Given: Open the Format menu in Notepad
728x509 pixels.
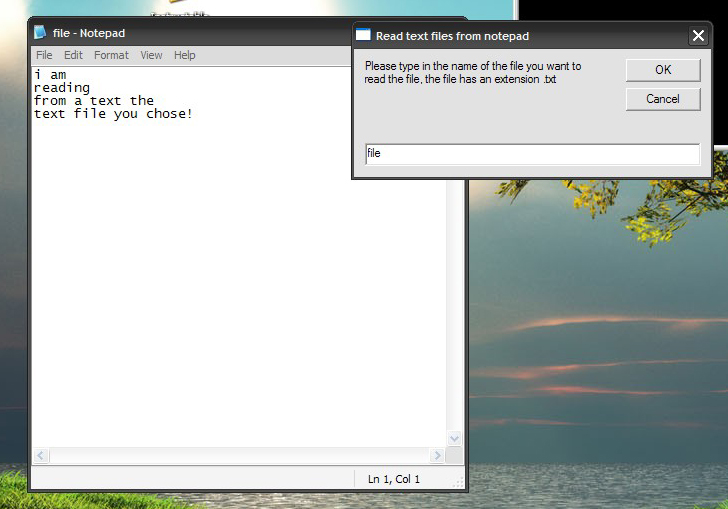Looking at the screenshot, I should pyautogui.click(x=111, y=55).
